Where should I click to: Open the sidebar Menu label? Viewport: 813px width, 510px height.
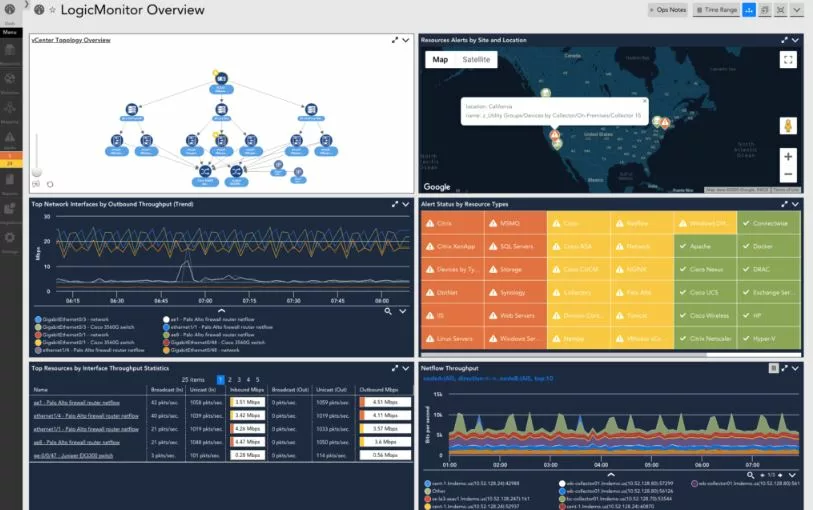10,32
